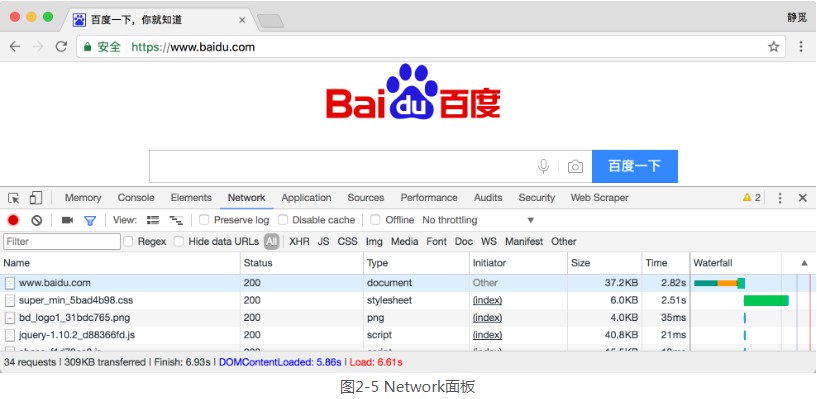Screen dimensions: 817x399
Task: Filter requests by Media
Action: click(404, 242)
